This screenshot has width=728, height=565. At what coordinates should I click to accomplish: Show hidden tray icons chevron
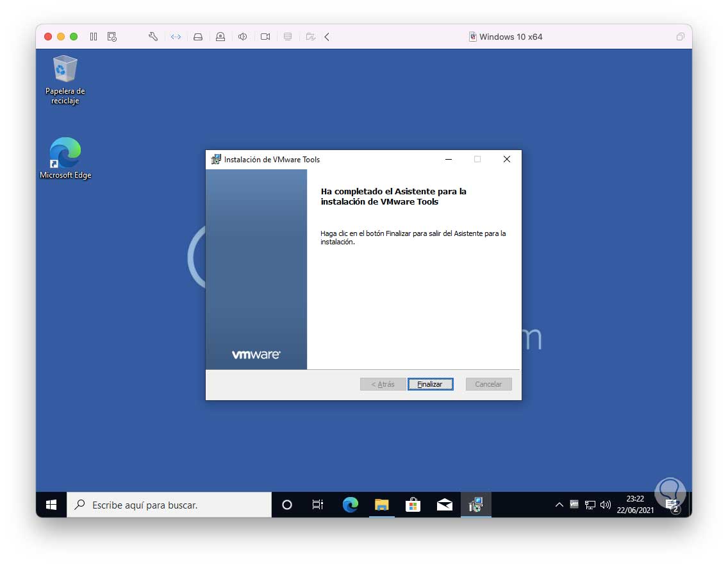[559, 505]
